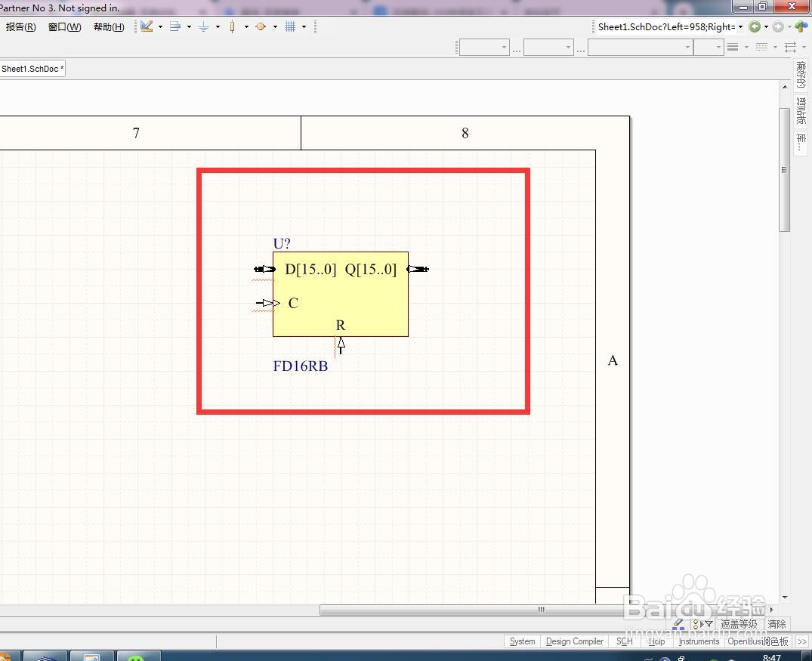Click the grey forward navigation arrow

[778, 26]
